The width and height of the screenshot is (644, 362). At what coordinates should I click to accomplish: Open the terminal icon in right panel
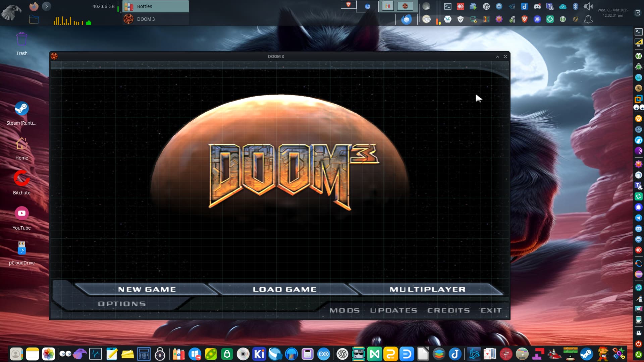(x=639, y=32)
